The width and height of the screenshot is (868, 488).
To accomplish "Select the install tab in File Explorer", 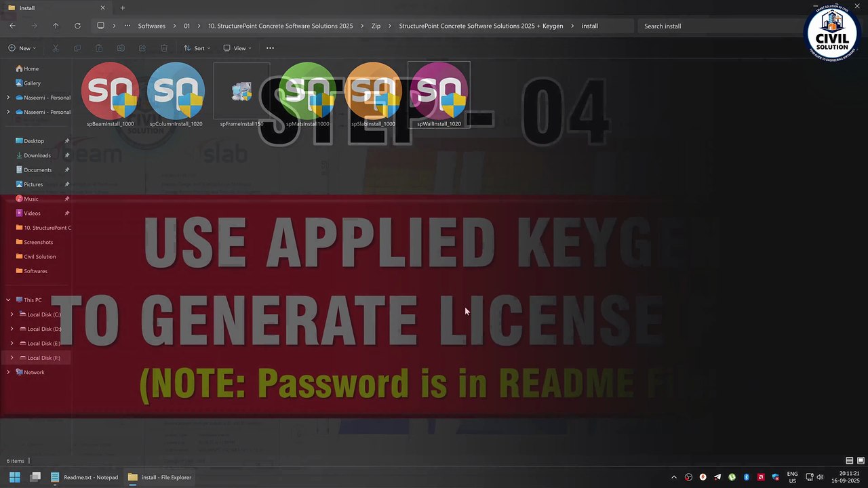I will tap(56, 8).
